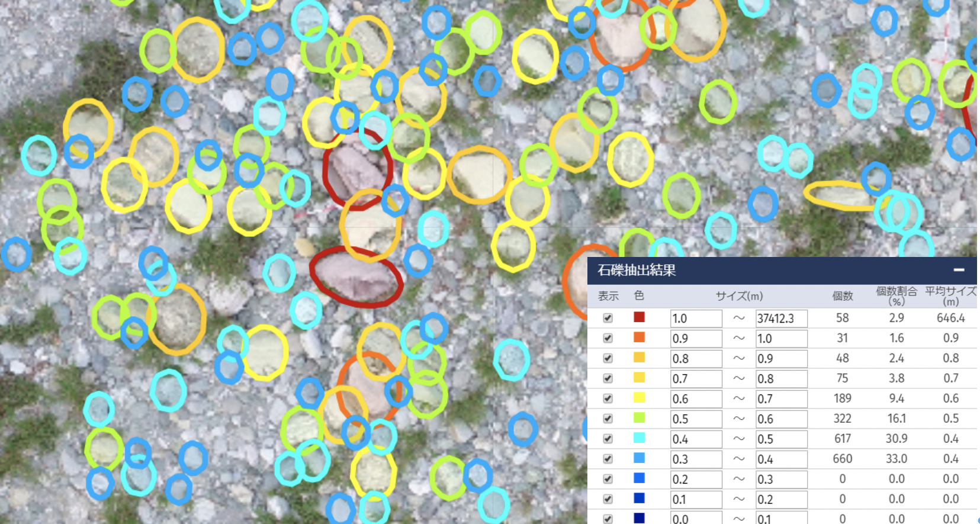Toggle display checkbox for 0.9–1.0 row
The height and width of the screenshot is (524, 980).
(x=608, y=338)
